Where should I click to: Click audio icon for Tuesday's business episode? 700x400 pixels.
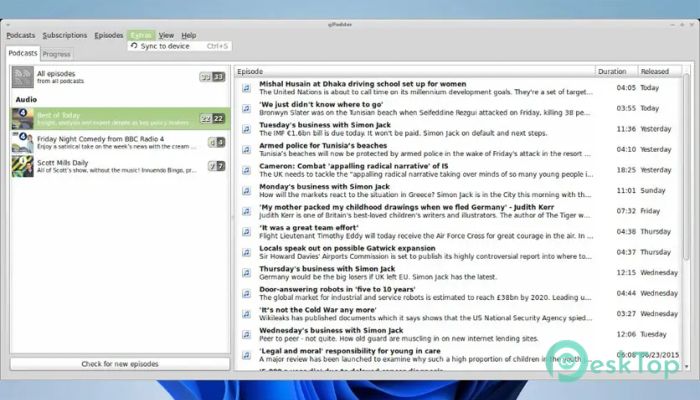point(246,129)
